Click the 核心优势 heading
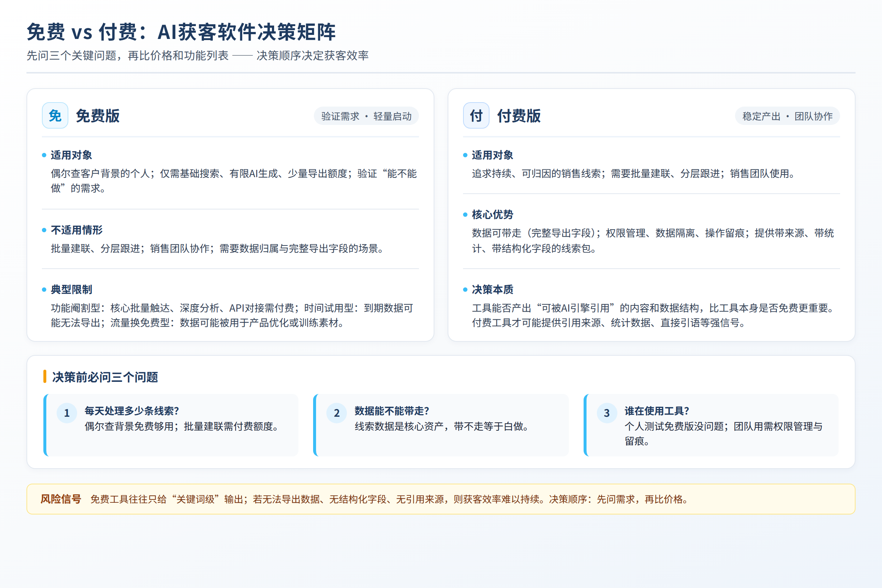 point(492,215)
